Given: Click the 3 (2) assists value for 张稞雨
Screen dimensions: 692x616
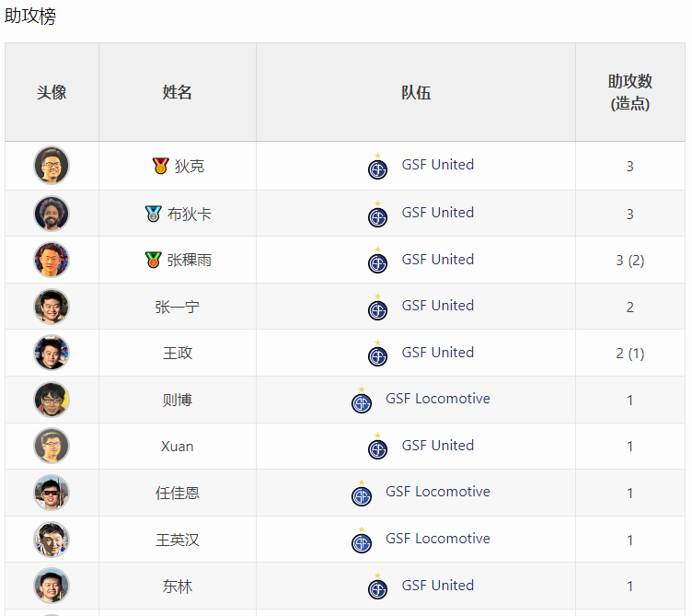Looking at the screenshot, I should click(629, 261).
